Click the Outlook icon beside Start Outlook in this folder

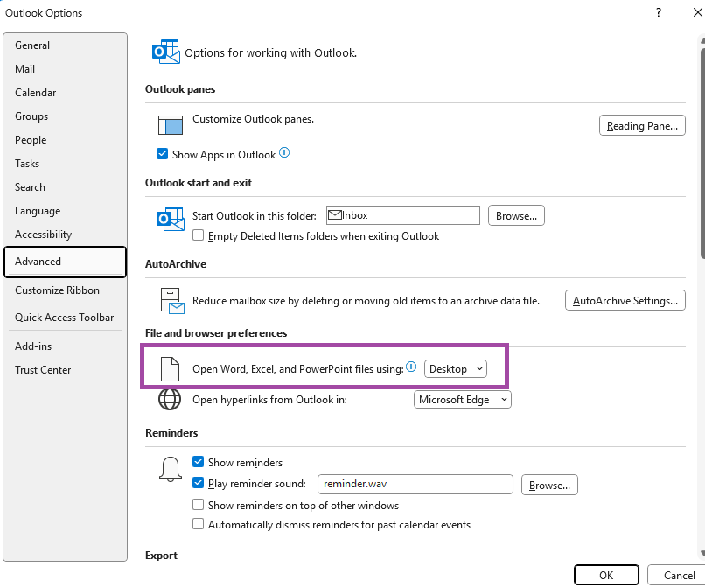170,219
